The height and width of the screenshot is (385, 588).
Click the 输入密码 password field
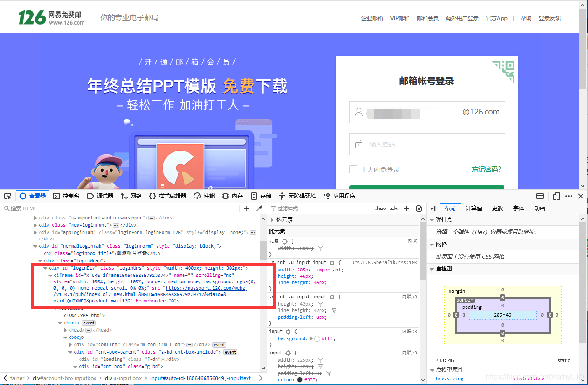click(x=427, y=144)
